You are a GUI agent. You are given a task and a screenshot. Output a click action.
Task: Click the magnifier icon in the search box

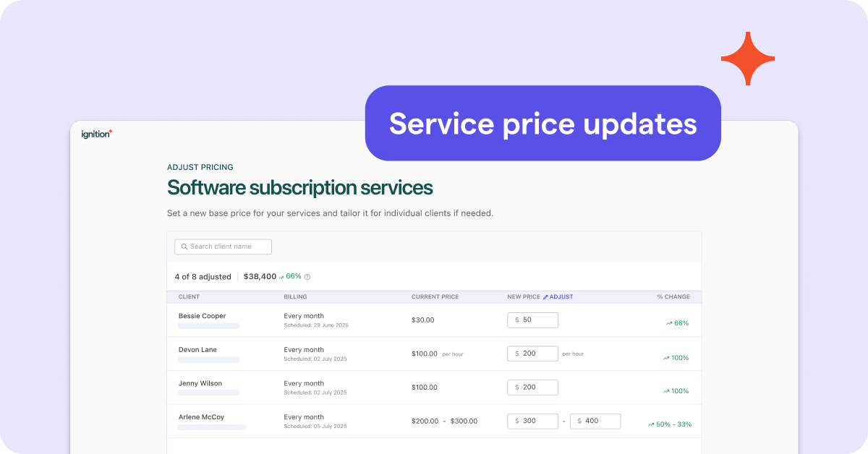click(x=184, y=247)
